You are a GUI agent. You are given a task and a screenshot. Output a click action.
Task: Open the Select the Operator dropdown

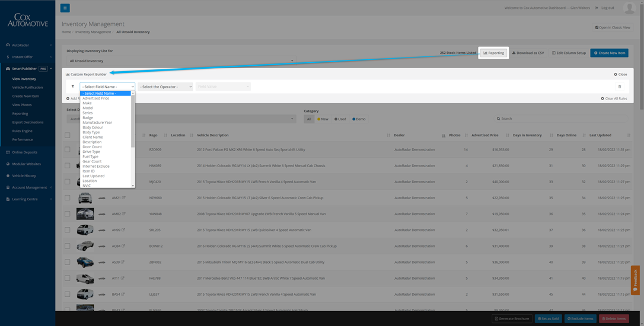165,87
